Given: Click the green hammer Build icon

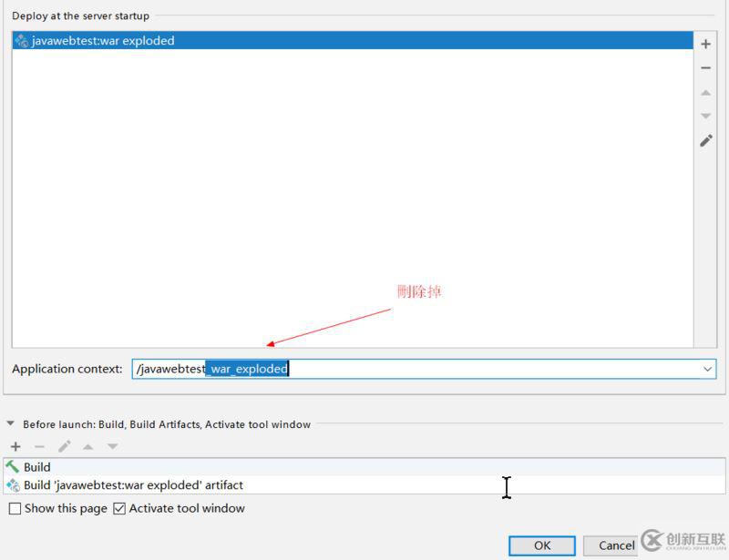Looking at the screenshot, I should tap(13, 466).
